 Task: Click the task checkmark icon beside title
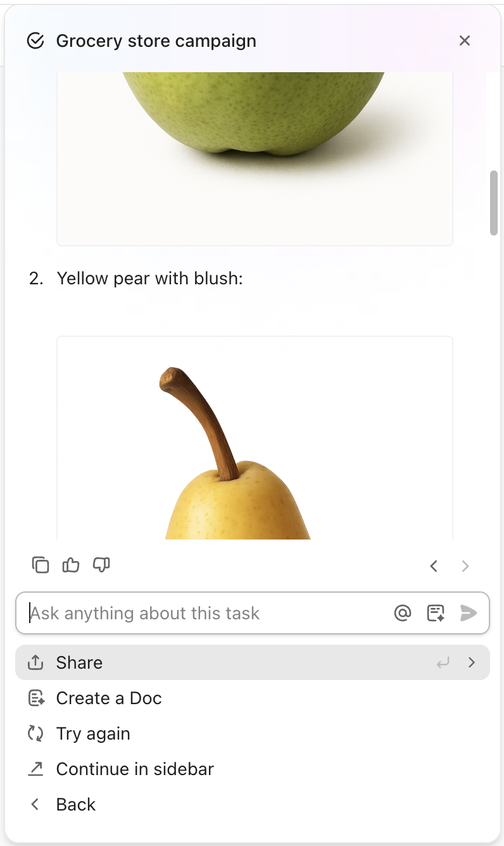pos(35,41)
